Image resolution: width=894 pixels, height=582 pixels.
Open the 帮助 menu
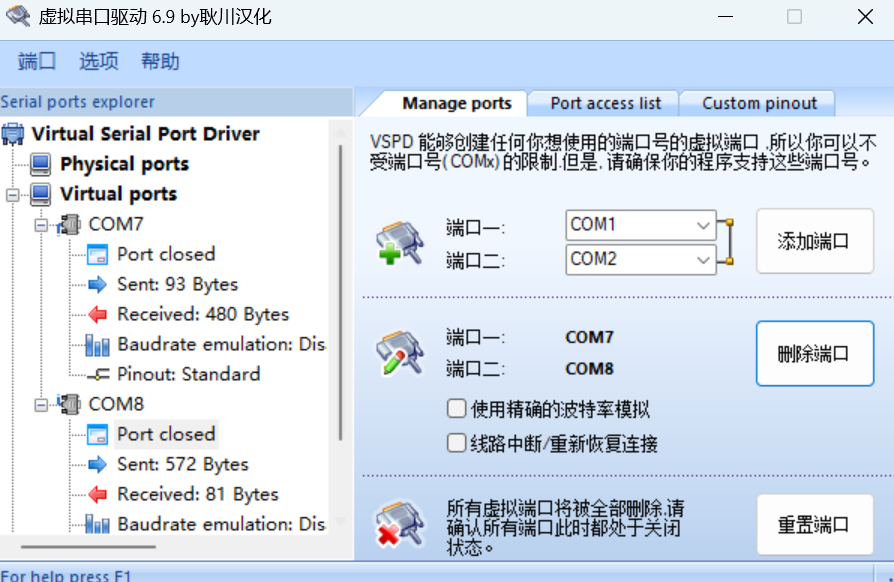[160, 61]
